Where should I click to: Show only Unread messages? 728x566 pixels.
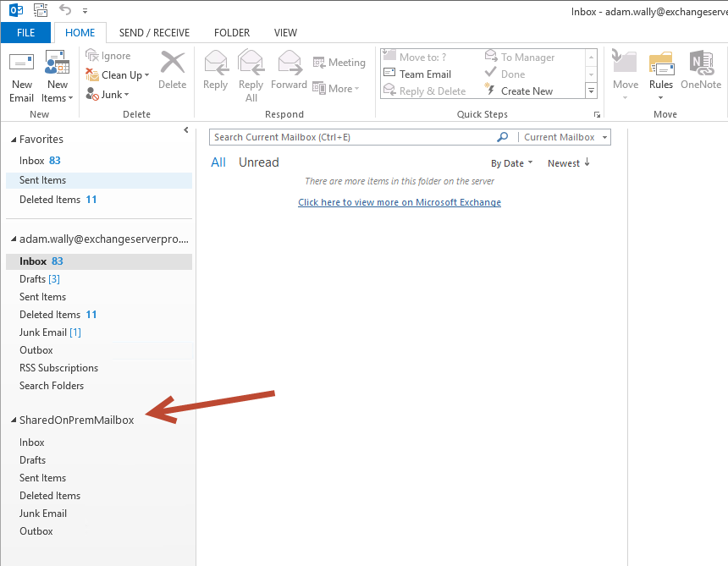[258, 162]
